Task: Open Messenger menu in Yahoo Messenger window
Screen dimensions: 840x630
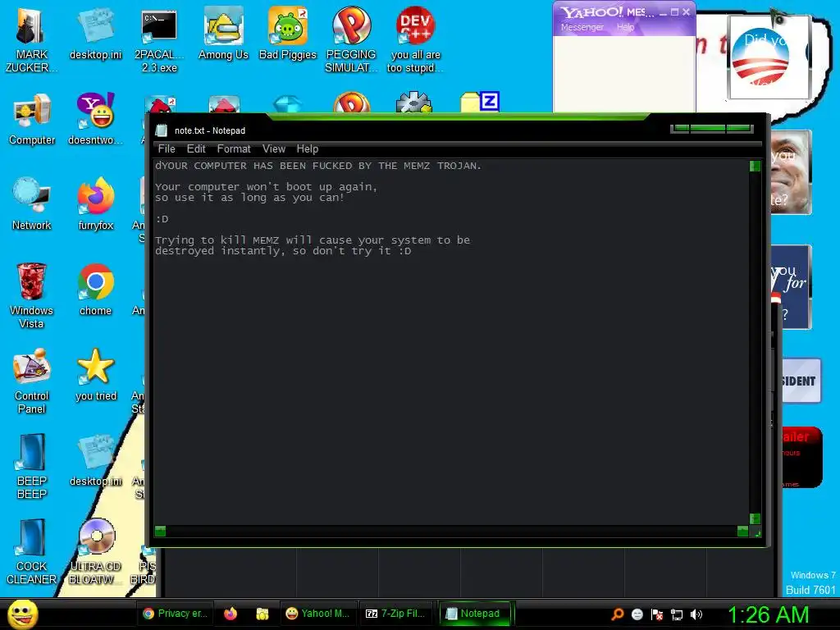Action: tap(582, 27)
